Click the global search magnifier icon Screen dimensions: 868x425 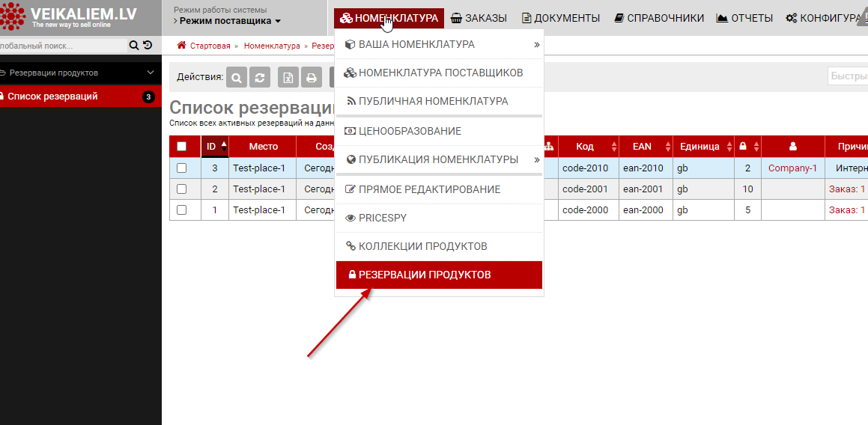point(134,46)
